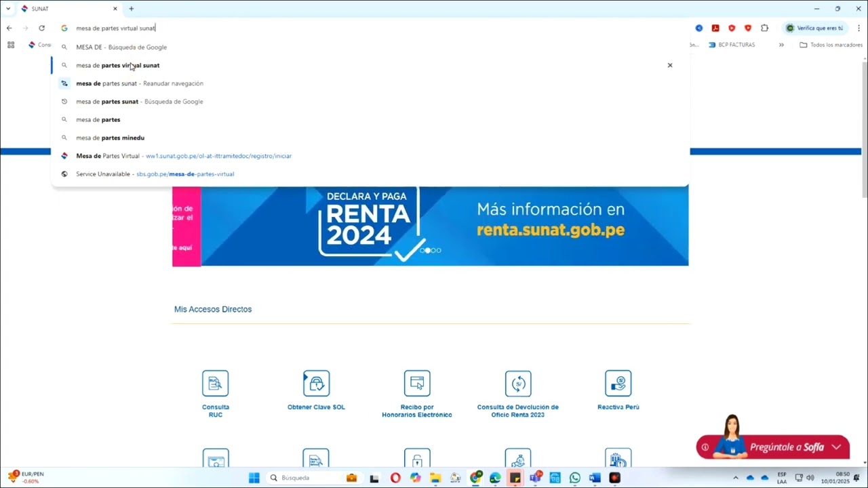The height and width of the screenshot is (488, 868).
Task: Click 'Reactiva Perú' text link
Action: pos(618,407)
